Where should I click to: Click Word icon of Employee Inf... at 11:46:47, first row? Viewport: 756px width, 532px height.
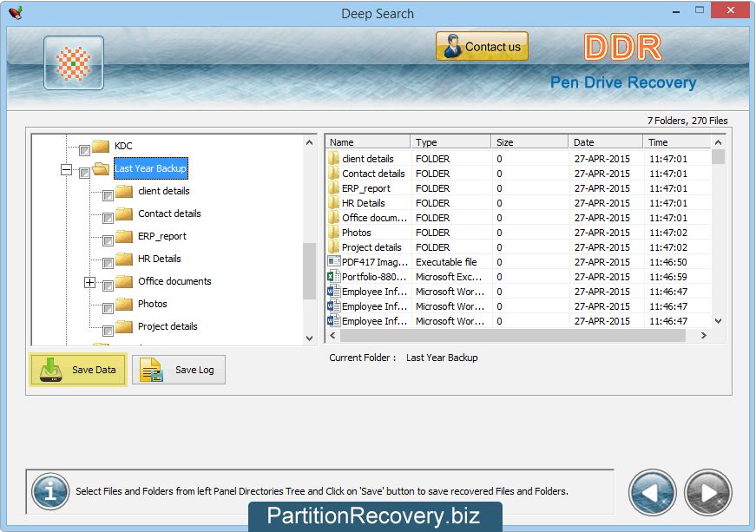[x=333, y=292]
